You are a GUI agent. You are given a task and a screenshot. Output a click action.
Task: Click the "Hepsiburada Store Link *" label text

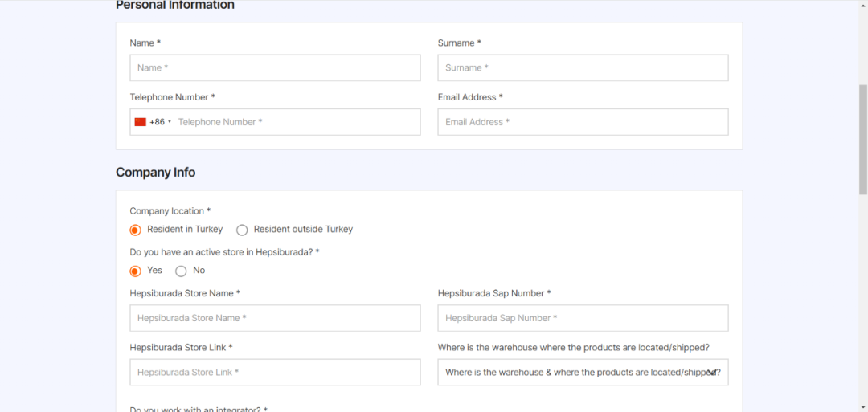(181, 348)
